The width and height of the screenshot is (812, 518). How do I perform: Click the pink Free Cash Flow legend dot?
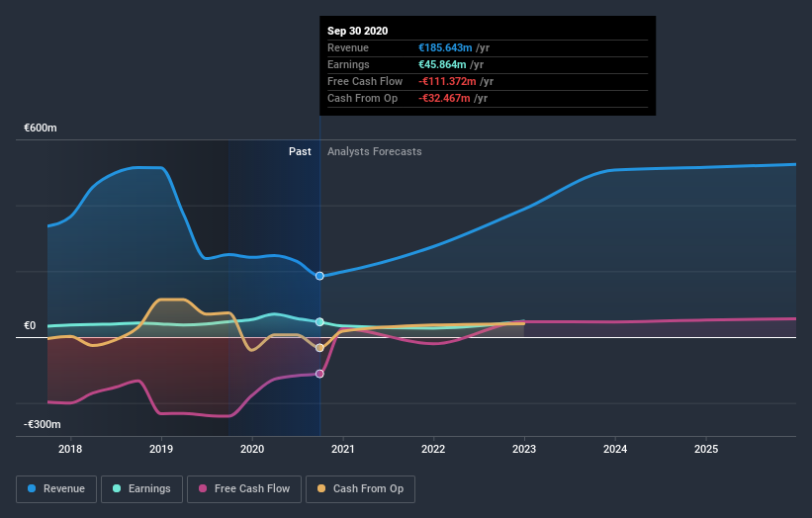click(203, 488)
